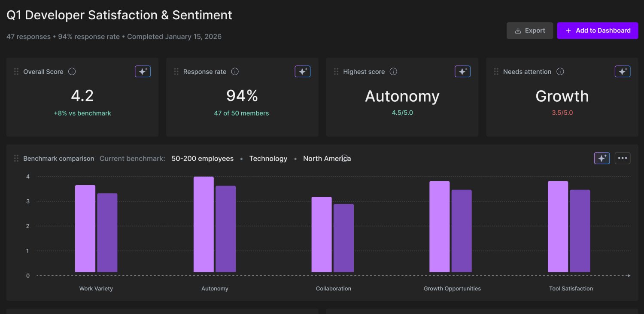Click drag handle on Benchmark comparison panel
The height and width of the screenshot is (314, 644).
[x=16, y=159]
